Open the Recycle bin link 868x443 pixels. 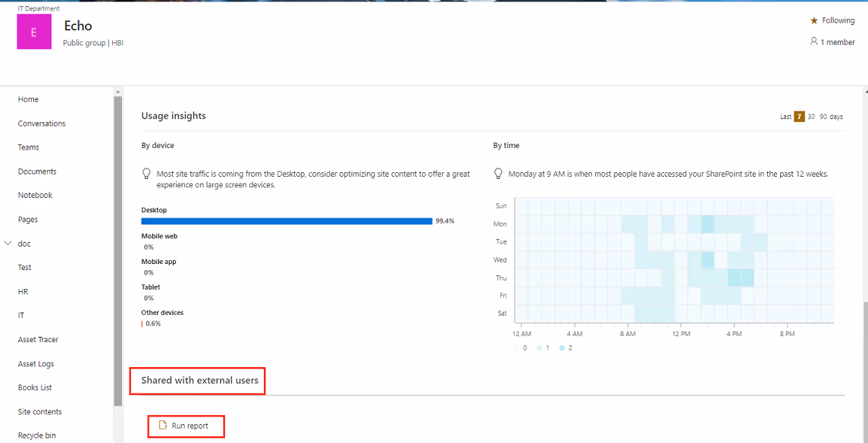tap(36, 435)
